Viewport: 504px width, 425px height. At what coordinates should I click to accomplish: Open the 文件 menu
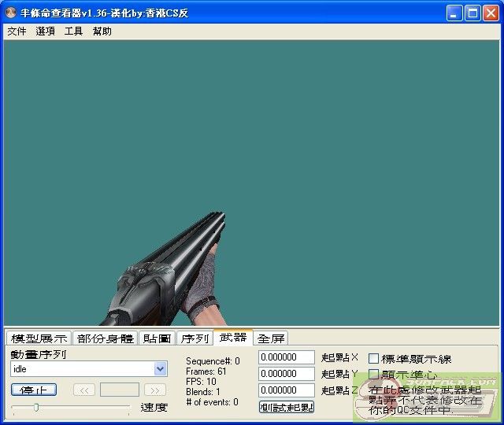[x=17, y=31]
